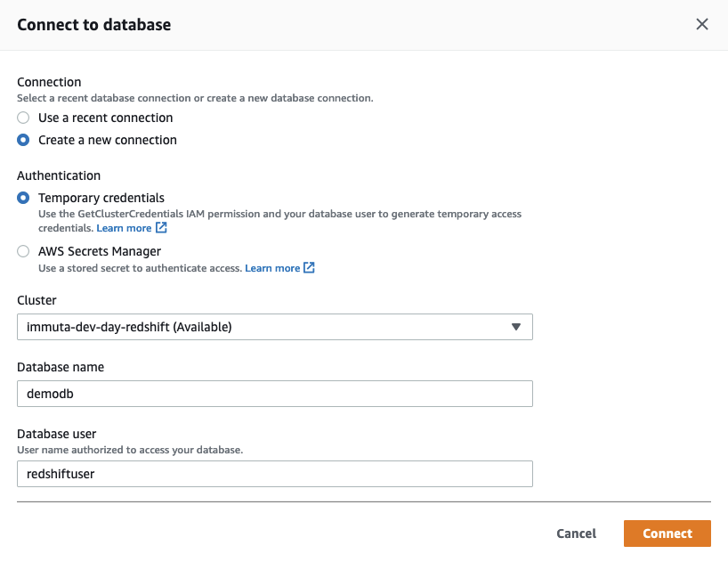Viewport: 728px width, 562px height.
Task: Click the Connect to database dialog title
Action: tap(93, 25)
